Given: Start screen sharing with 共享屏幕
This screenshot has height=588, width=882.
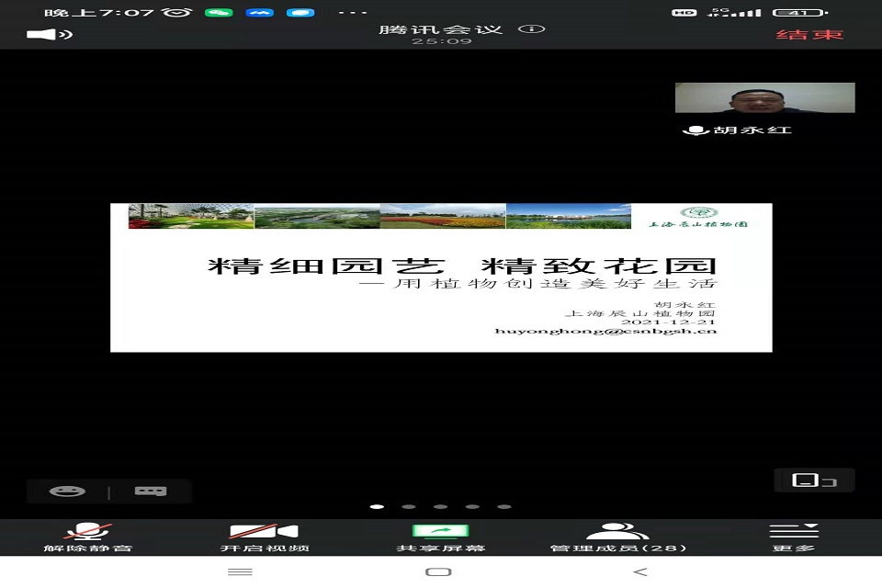Looking at the screenshot, I should point(440,537).
